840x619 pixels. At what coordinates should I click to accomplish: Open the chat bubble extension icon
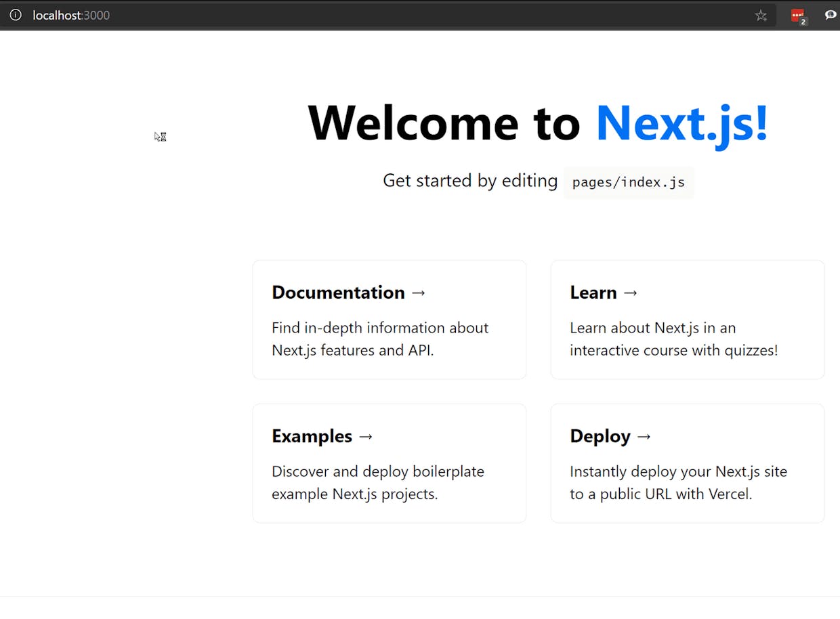(830, 15)
